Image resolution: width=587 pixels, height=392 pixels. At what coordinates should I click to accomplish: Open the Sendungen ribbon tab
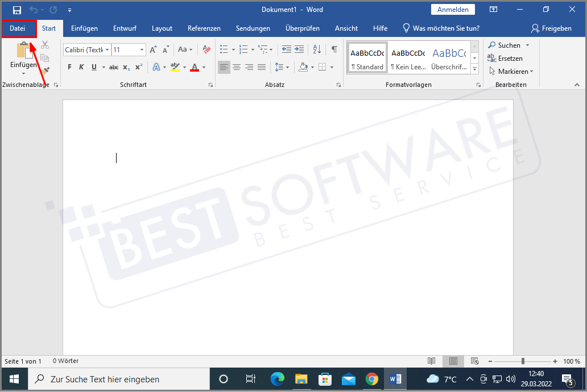253,28
